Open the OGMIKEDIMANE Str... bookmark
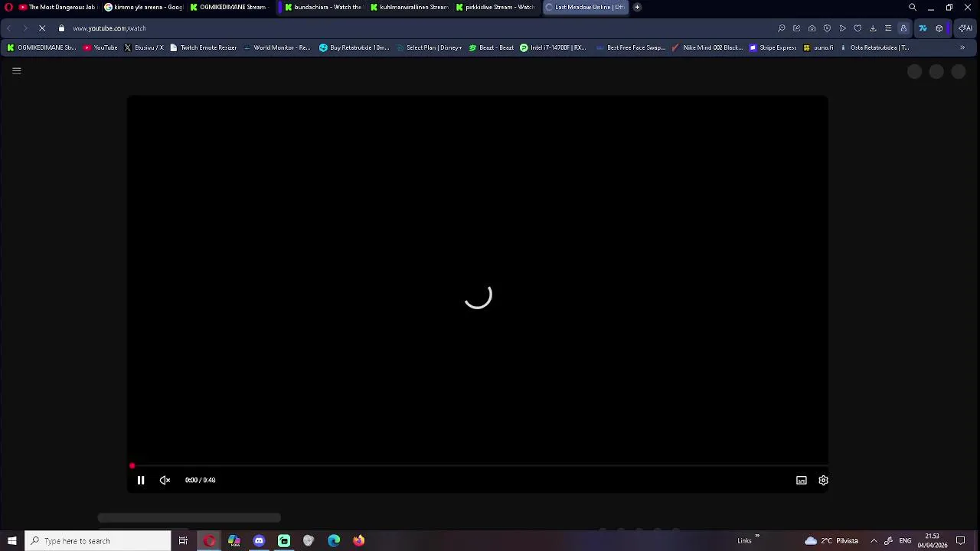Image resolution: width=980 pixels, height=551 pixels. tap(41, 47)
